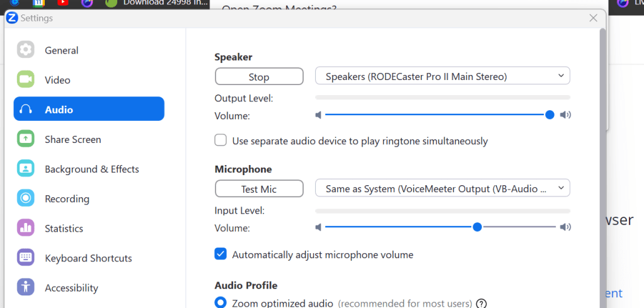Click the speaker volume low icon
644x308 pixels.
pos(318,115)
